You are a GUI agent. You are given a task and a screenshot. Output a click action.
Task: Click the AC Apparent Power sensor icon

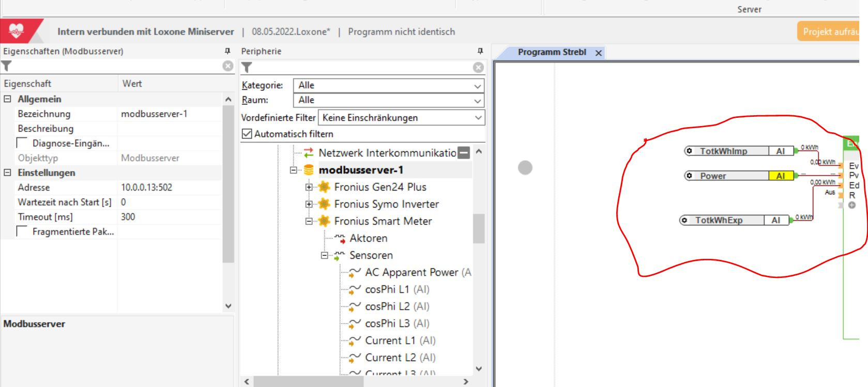[355, 272]
